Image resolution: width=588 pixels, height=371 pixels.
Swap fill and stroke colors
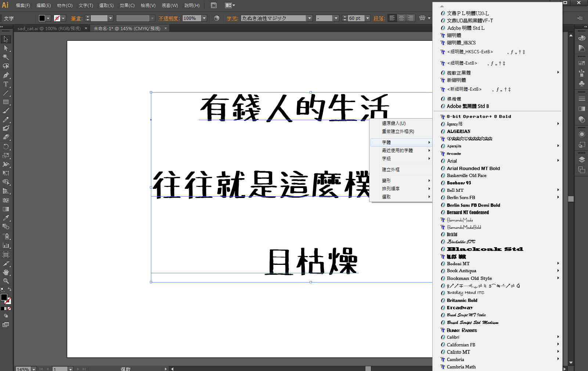[10, 289]
